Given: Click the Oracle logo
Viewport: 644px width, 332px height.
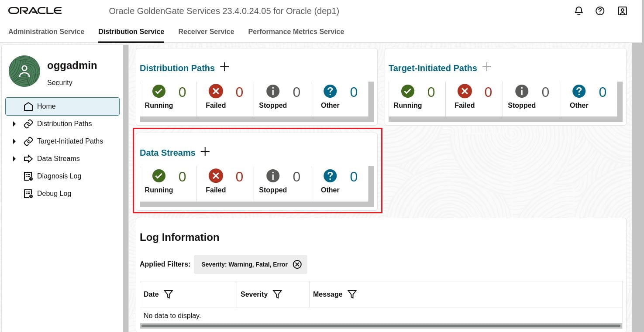Looking at the screenshot, I should click(x=35, y=11).
